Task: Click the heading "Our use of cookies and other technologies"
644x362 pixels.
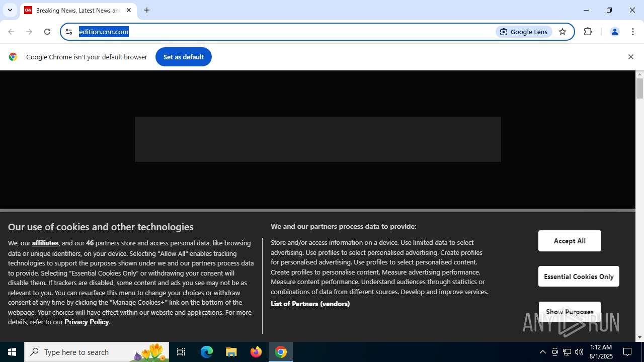Action: [x=101, y=227]
